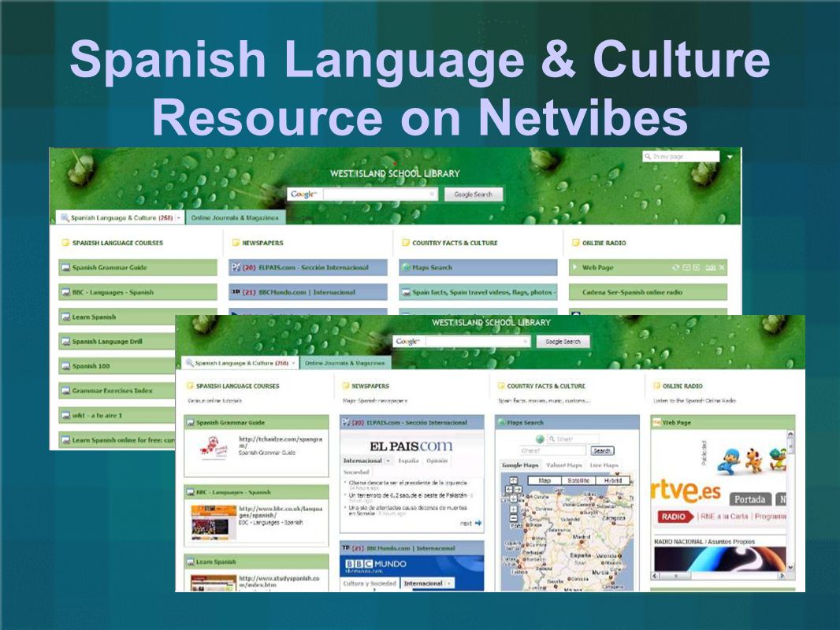Click the blue next arrow in the ELPAIS widget
The width and height of the screenshot is (840, 630).
[478, 523]
